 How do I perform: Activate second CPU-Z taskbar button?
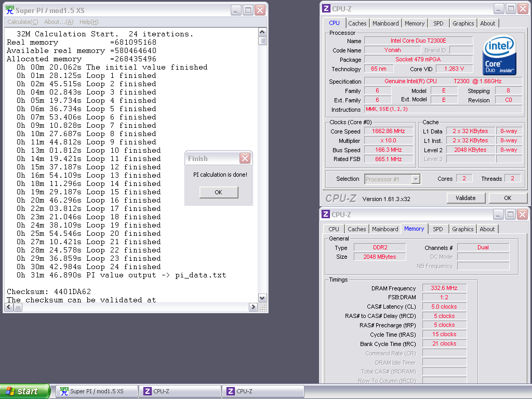click(x=263, y=391)
